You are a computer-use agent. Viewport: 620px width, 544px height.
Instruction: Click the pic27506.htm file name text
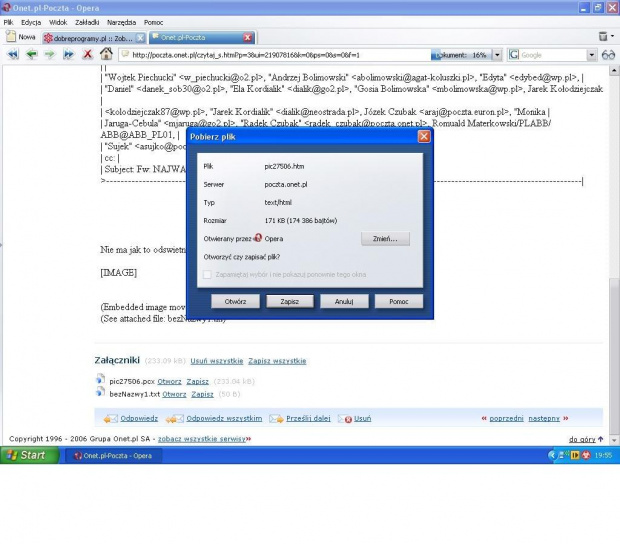click(284, 166)
